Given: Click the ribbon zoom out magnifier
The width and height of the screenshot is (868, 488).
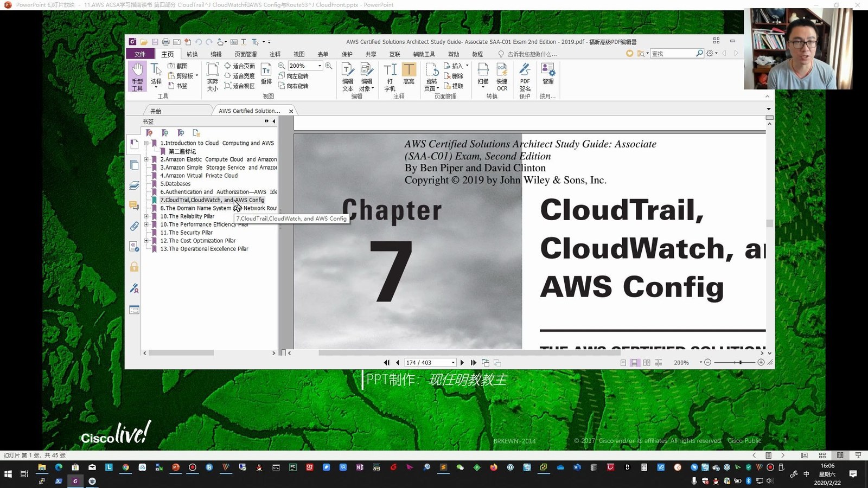Looking at the screenshot, I should [282, 66].
